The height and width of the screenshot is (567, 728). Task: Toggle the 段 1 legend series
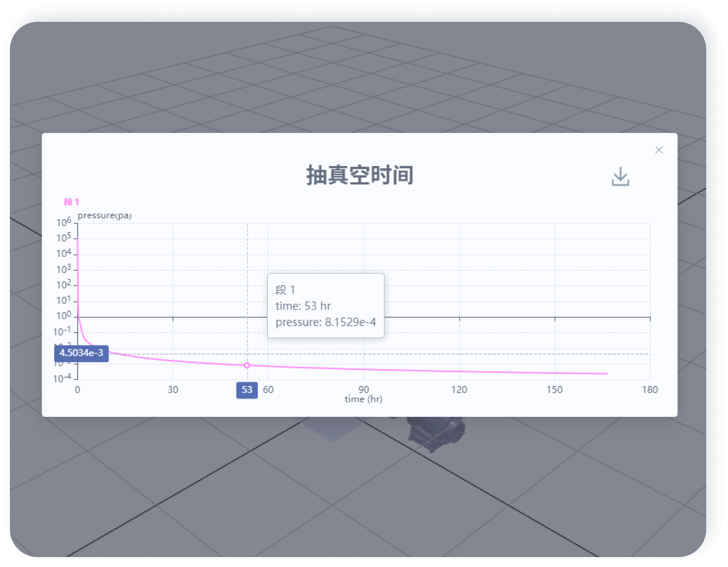pyautogui.click(x=71, y=202)
